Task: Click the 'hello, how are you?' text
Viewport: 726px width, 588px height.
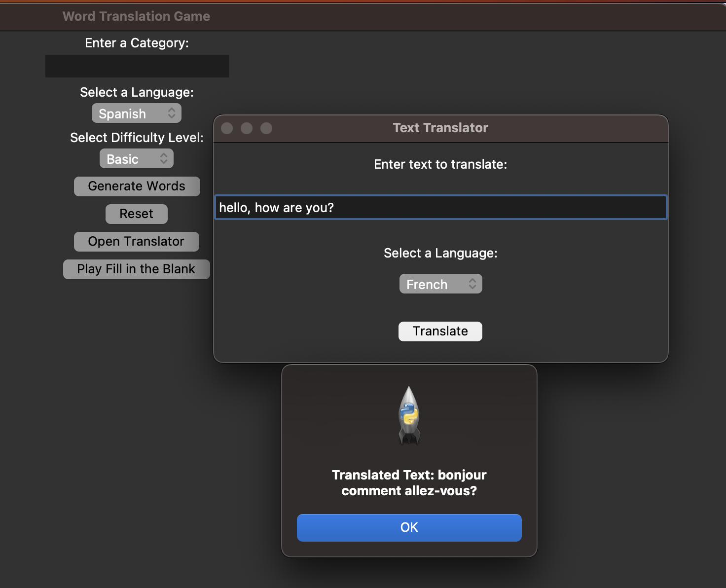Action: tap(276, 208)
